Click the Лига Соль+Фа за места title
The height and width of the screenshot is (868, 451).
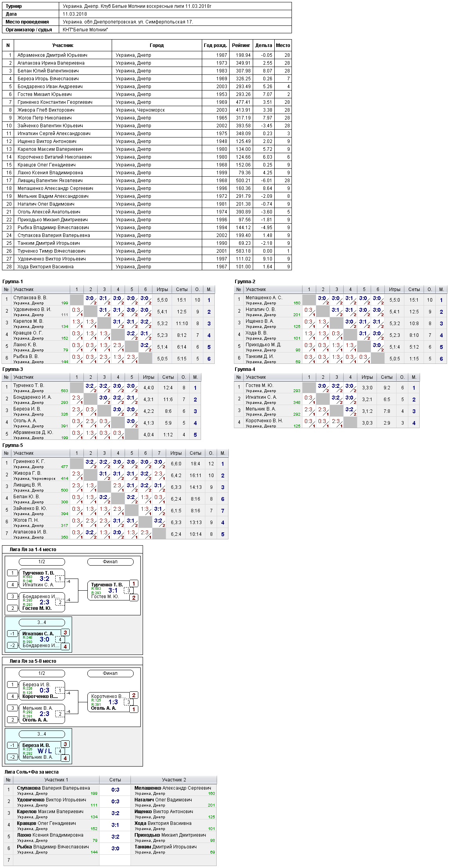click(31, 772)
